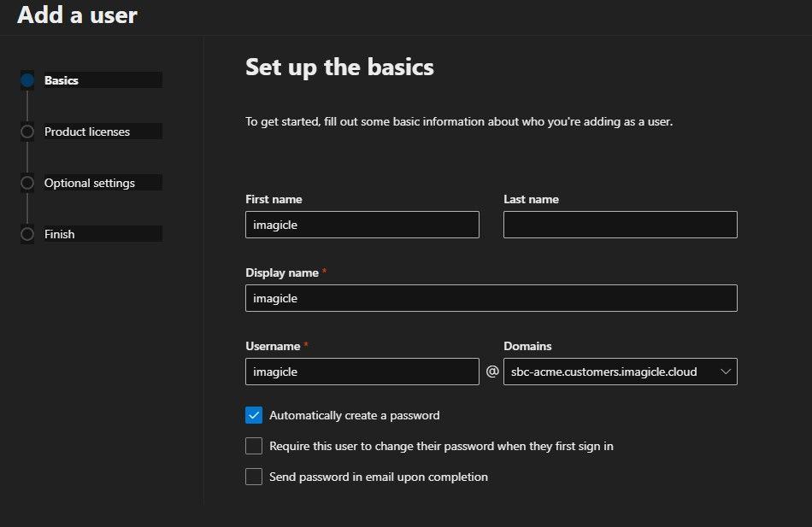Click the Display name text box
The width and height of the screenshot is (812, 527).
[x=491, y=298]
